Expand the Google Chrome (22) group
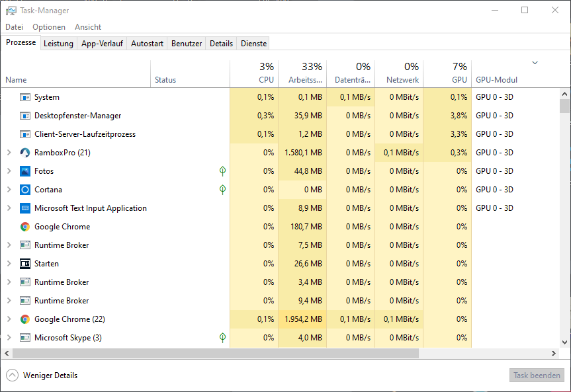 tap(10, 319)
